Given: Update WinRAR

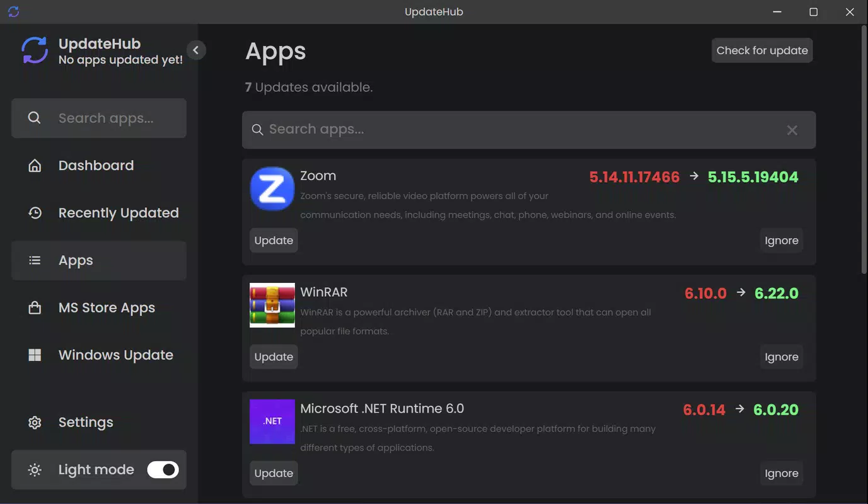Looking at the screenshot, I should tap(274, 357).
